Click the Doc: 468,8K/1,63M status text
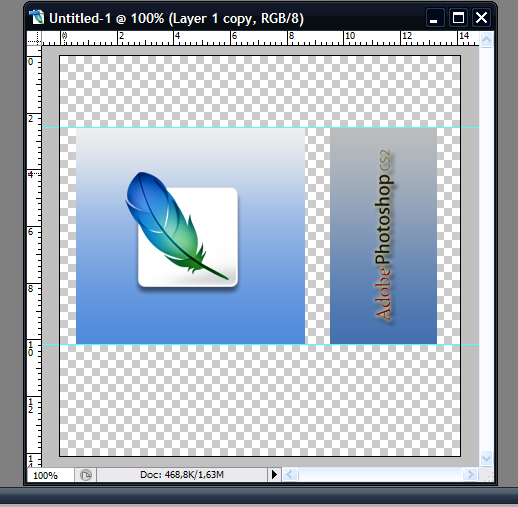Screen dimensions: 518x507 coord(182,474)
